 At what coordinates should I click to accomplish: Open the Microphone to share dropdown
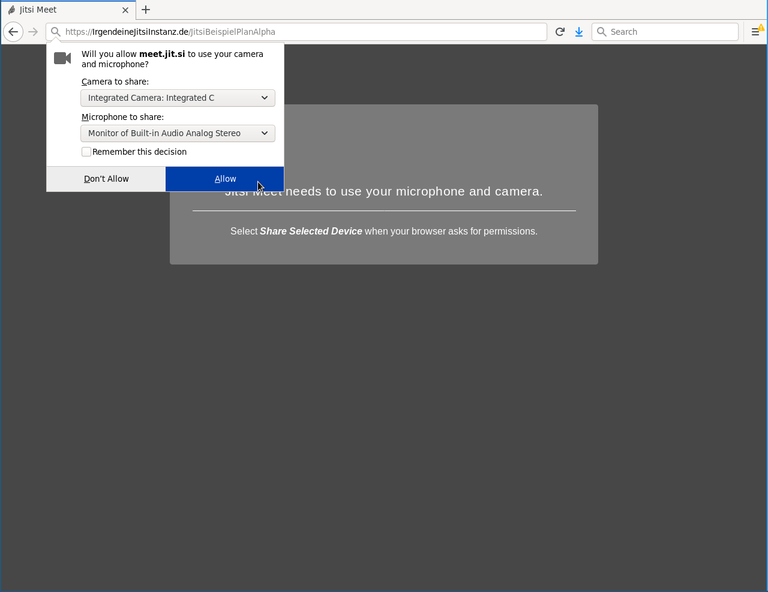pos(178,133)
